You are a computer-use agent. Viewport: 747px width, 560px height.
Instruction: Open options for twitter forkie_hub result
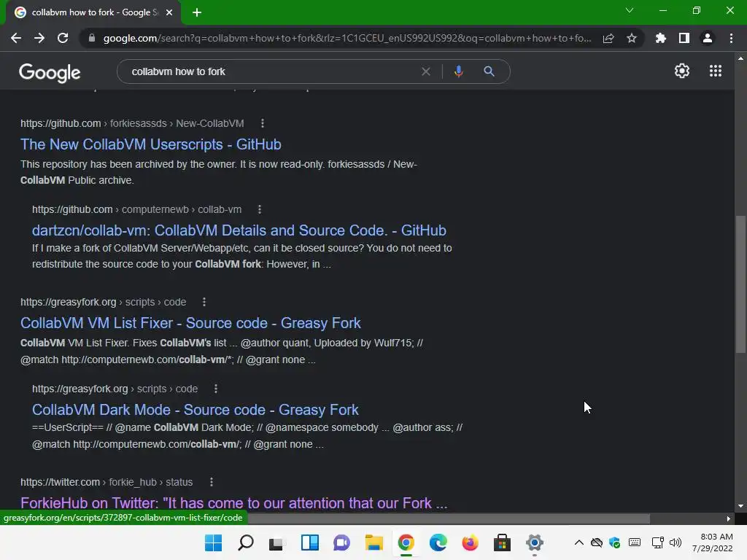pos(212,482)
